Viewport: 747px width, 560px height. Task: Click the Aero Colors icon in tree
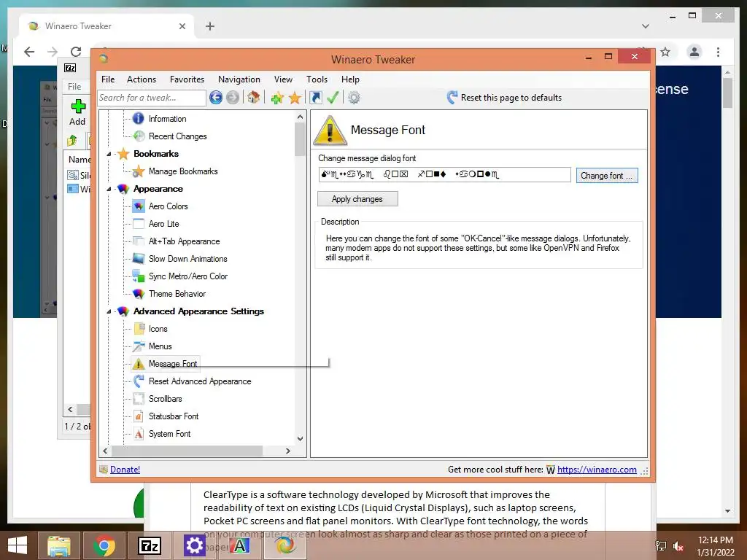139,206
